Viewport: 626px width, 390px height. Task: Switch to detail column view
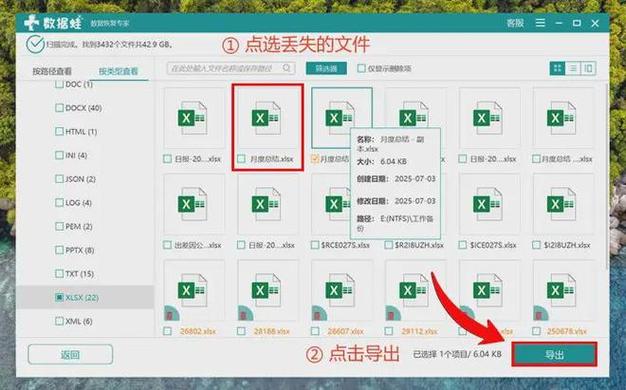(x=588, y=68)
